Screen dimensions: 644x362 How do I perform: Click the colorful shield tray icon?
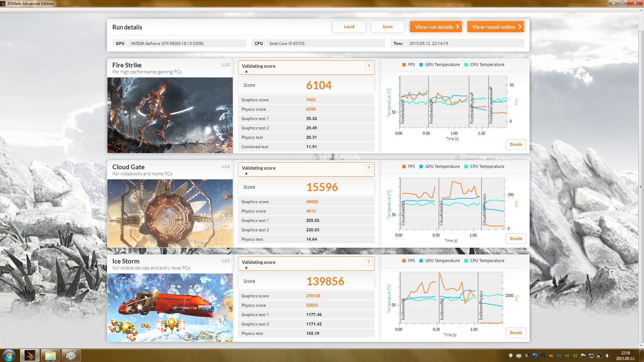coord(527,356)
